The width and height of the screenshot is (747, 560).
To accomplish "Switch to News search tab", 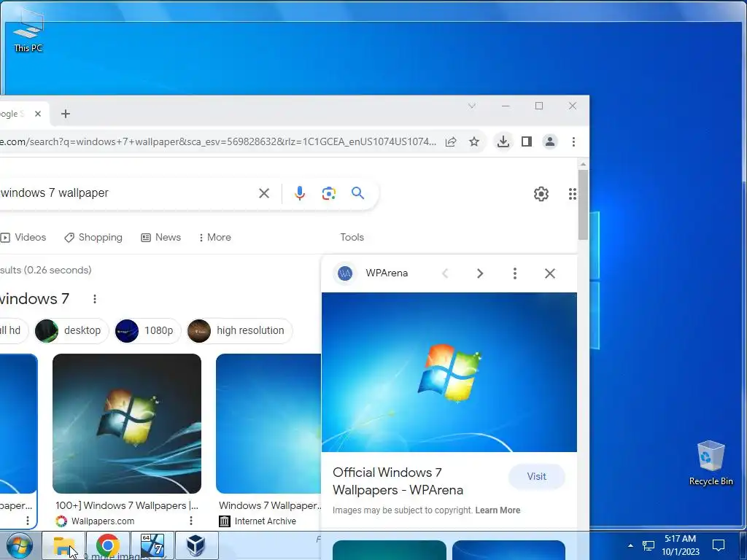I will [x=161, y=237].
